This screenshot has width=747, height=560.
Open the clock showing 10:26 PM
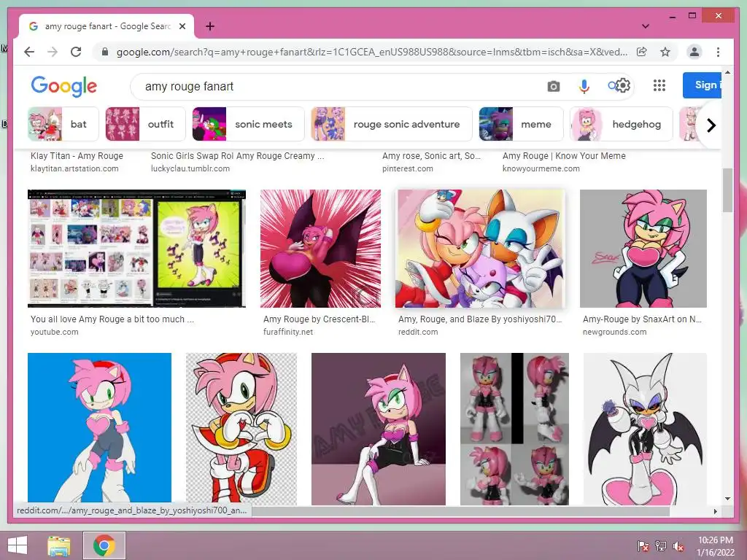click(x=716, y=546)
